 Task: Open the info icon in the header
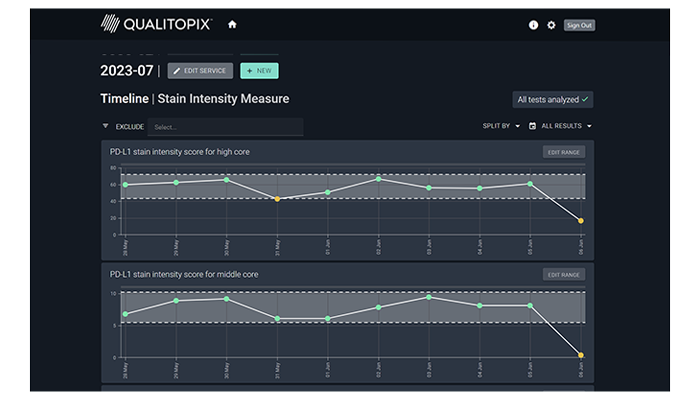coord(533,25)
